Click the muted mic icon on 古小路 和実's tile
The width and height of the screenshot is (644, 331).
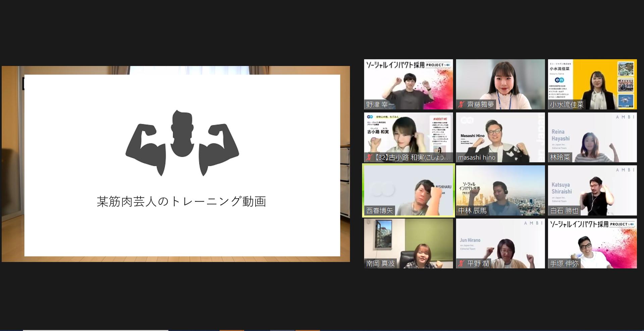369,157
